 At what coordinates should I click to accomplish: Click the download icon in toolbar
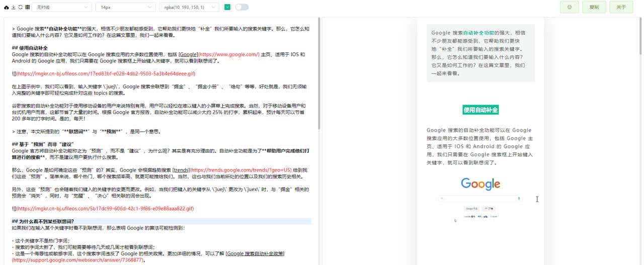point(14,7)
